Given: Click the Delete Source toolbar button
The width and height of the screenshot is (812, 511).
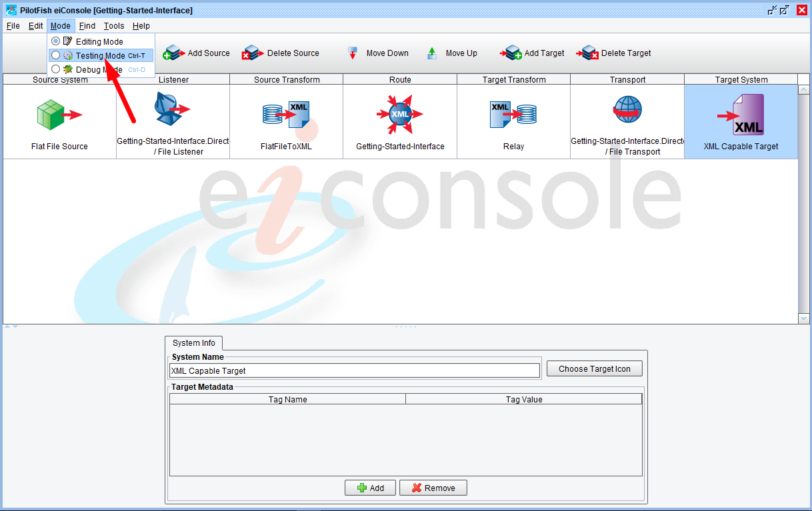Looking at the screenshot, I should [281, 53].
